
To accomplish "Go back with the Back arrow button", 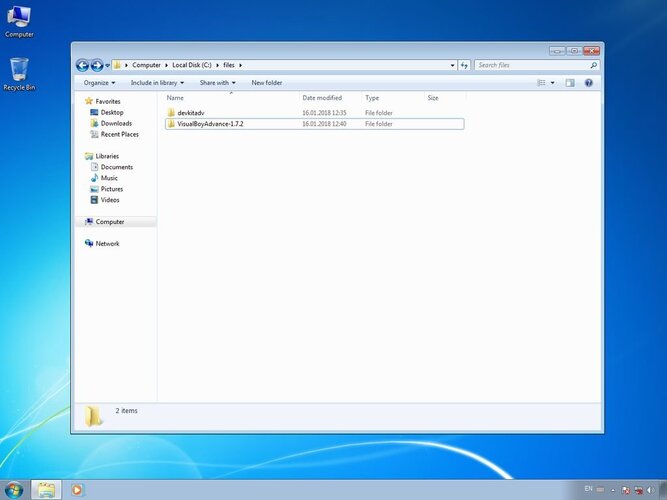I will tap(82, 65).
